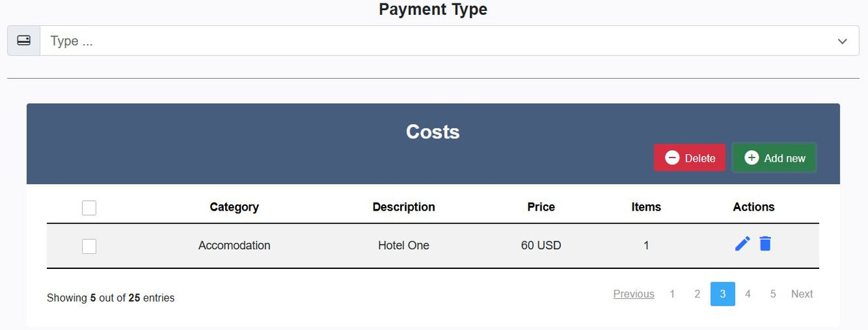Edit the Hotel One row with pencil icon

(x=743, y=244)
